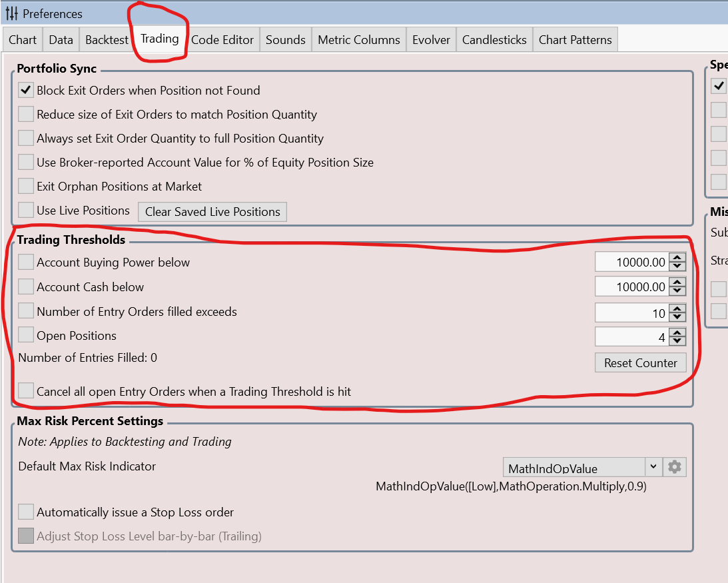Uncheck Block Exit Orders when Position not Found

click(x=26, y=91)
